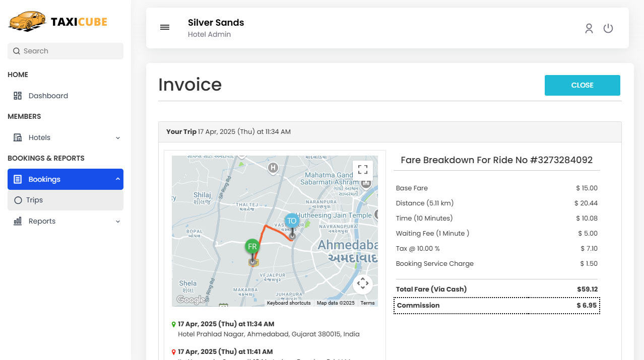Switch to Trips under Bookings

tap(34, 200)
